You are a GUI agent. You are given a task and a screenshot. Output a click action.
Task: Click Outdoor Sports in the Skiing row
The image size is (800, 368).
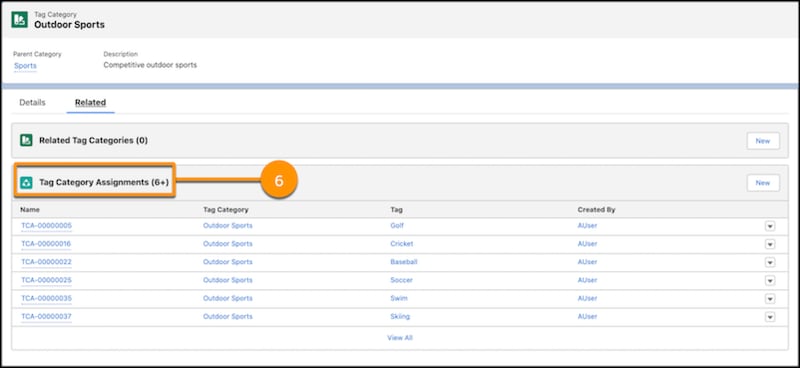tap(228, 316)
